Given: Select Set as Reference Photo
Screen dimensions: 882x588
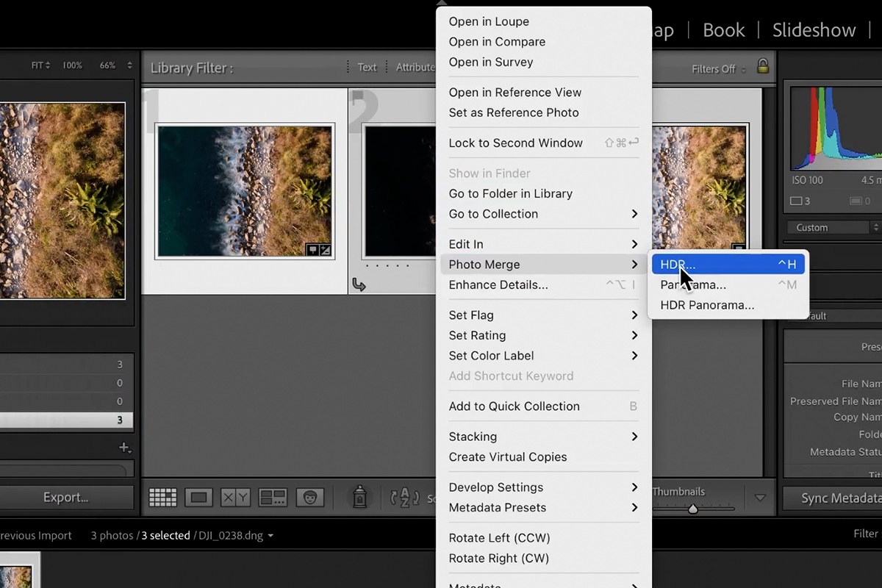Looking at the screenshot, I should click(544, 112).
